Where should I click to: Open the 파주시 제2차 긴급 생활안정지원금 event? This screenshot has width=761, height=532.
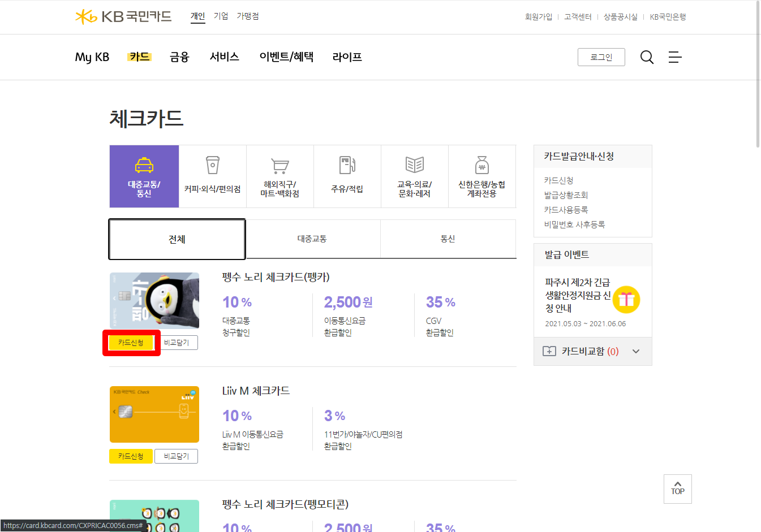[x=578, y=295]
